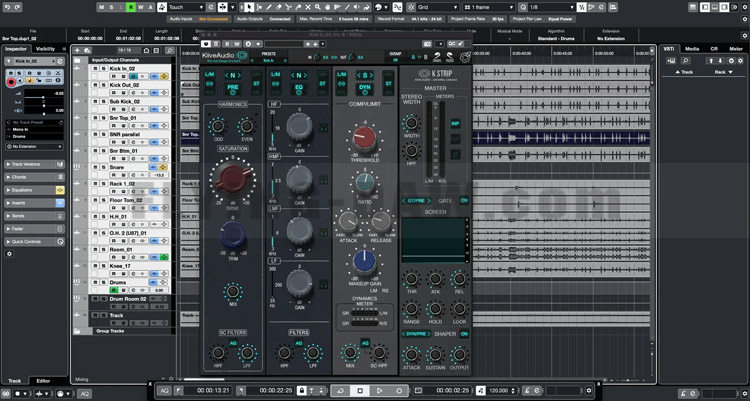Toggle the SHAPER ON button in K Strip
Screen dimensions: 750x401
(x=463, y=334)
